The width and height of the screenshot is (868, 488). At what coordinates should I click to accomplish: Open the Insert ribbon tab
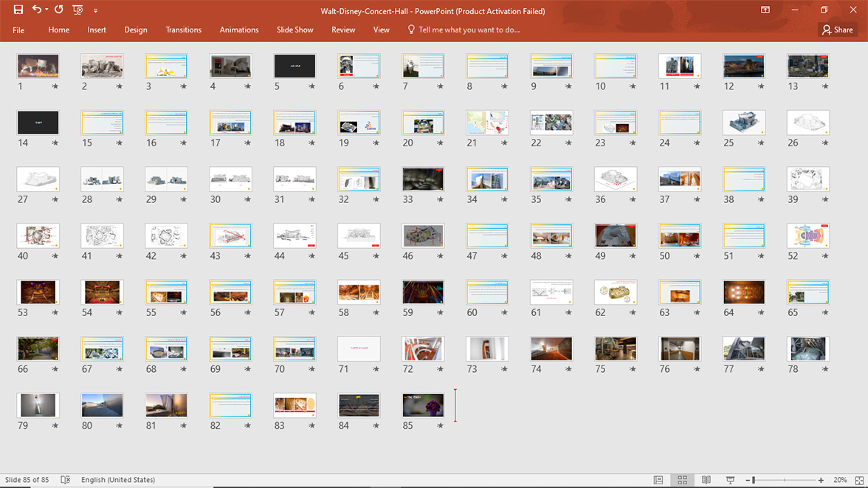(x=97, y=30)
